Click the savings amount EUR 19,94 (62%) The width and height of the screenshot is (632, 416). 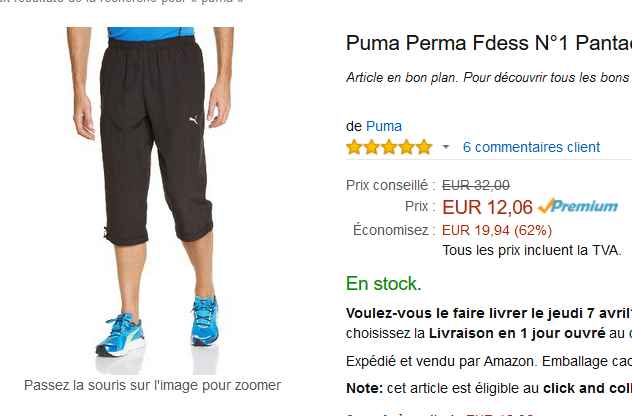coord(497,230)
